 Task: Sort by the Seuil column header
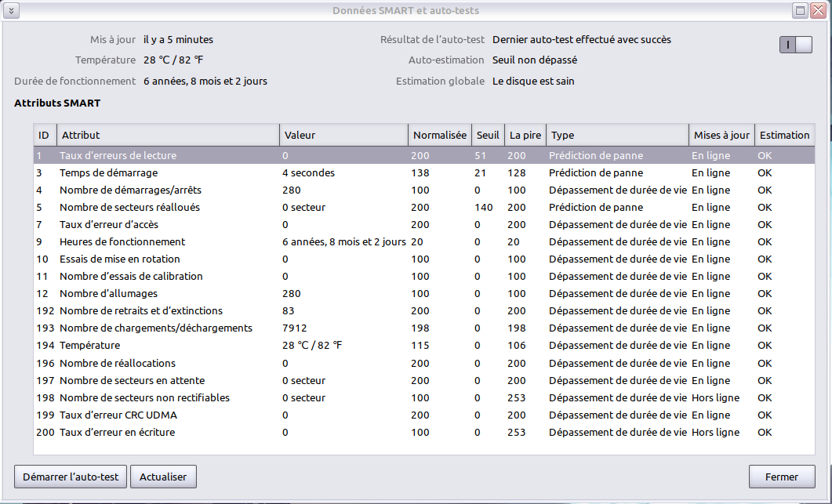488,136
